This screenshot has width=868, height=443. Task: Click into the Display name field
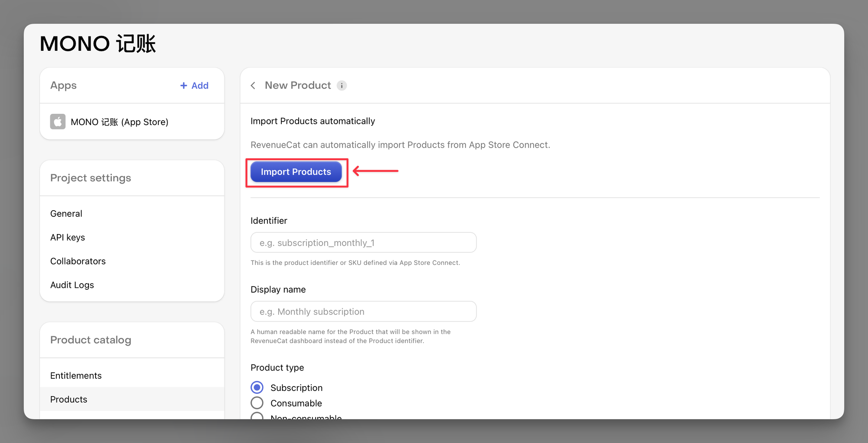(x=363, y=312)
